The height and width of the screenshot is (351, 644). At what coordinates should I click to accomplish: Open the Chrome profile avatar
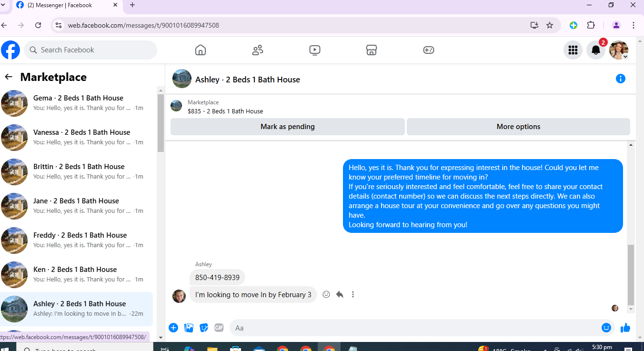click(x=616, y=25)
